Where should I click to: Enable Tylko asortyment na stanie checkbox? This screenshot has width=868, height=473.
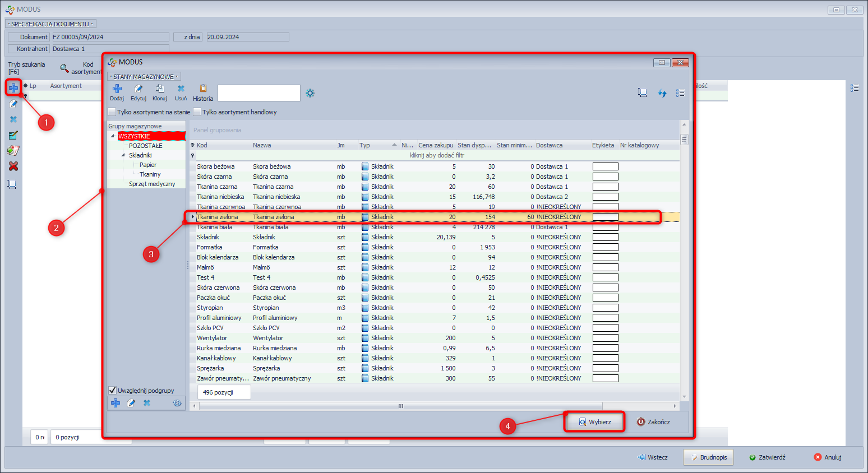pos(112,112)
